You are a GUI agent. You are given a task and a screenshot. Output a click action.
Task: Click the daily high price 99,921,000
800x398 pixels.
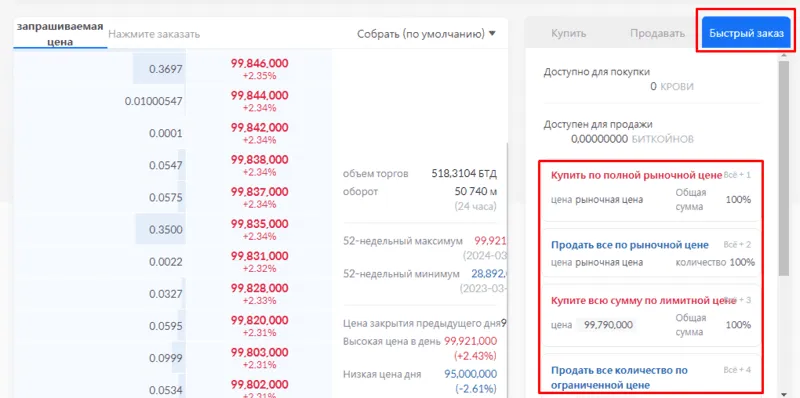coord(470,341)
